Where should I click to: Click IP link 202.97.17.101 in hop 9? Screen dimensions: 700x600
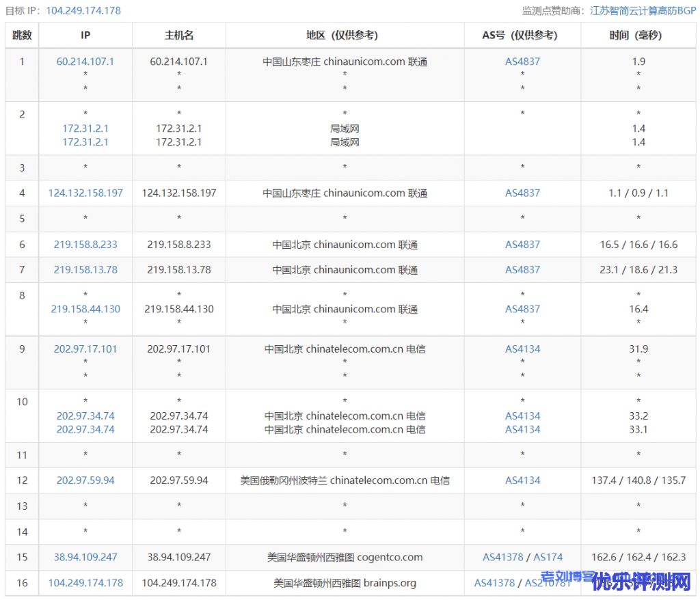tap(85, 349)
